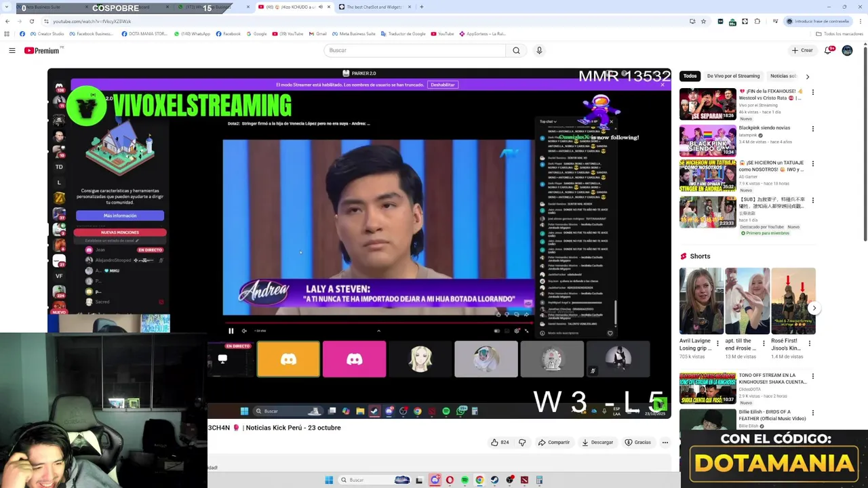Screen dimensions: 868x488
Task: Open options for Rosé First short
Action: 809,344
